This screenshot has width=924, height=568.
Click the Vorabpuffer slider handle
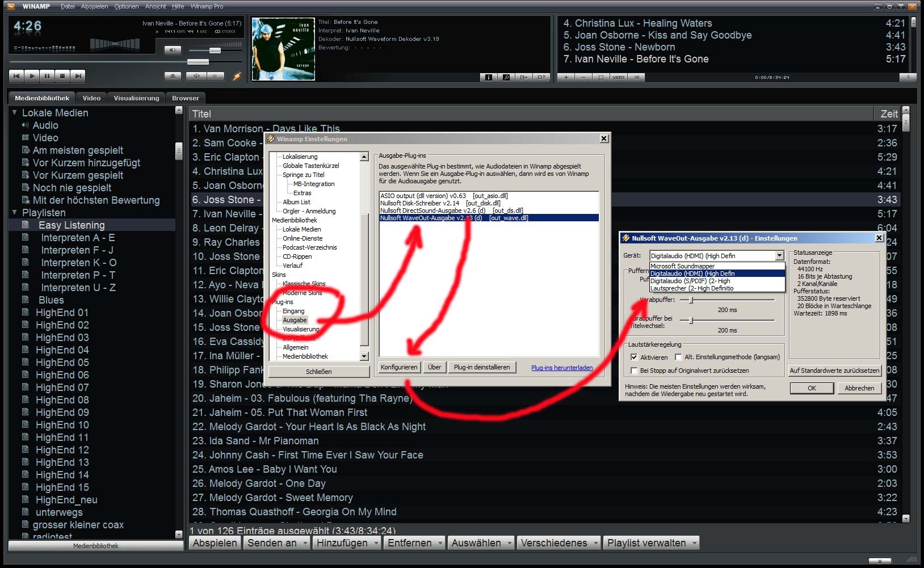coord(691,300)
